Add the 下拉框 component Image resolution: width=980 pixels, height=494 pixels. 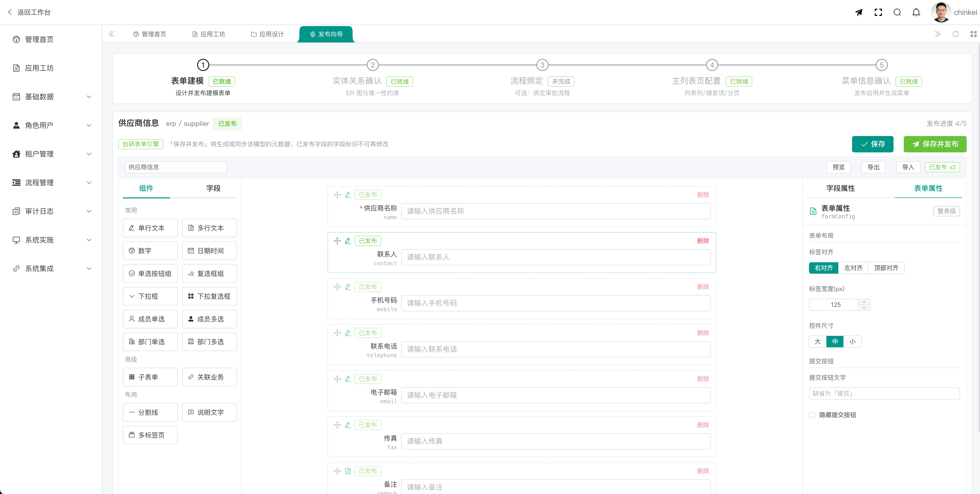pos(150,296)
